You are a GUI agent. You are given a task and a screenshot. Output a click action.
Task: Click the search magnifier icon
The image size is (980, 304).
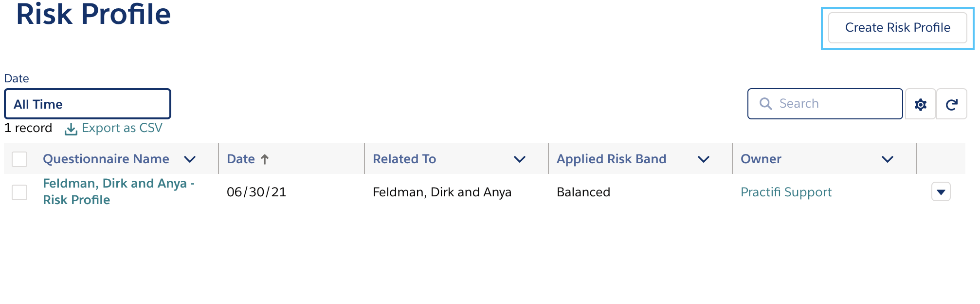click(x=766, y=104)
